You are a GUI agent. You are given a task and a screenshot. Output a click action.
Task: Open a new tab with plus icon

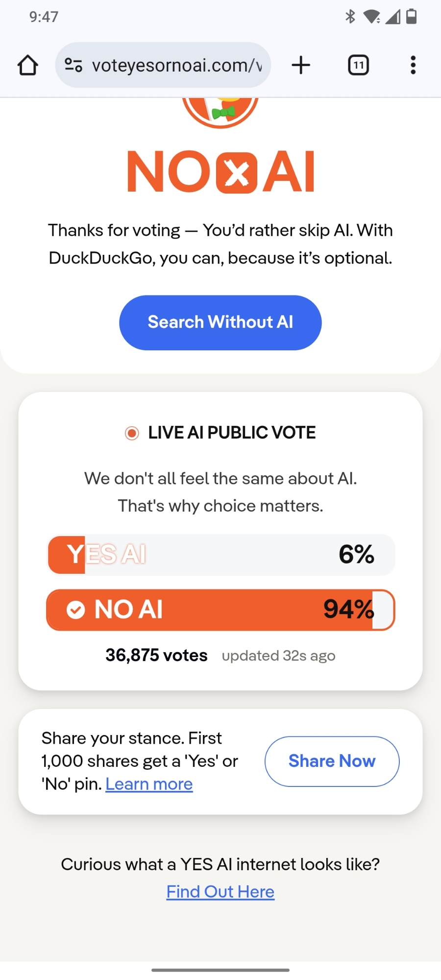pos(301,65)
